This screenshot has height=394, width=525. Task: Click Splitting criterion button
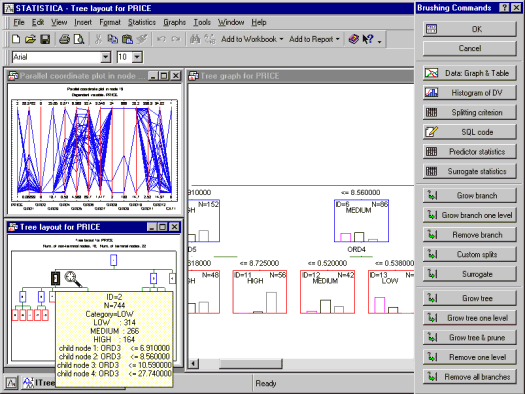469,112
